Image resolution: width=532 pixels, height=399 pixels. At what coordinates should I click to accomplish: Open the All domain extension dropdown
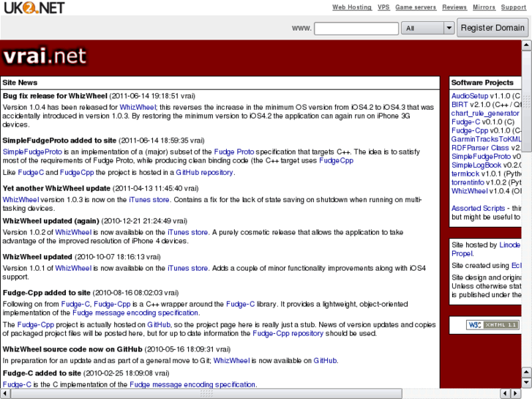(x=427, y=28)
